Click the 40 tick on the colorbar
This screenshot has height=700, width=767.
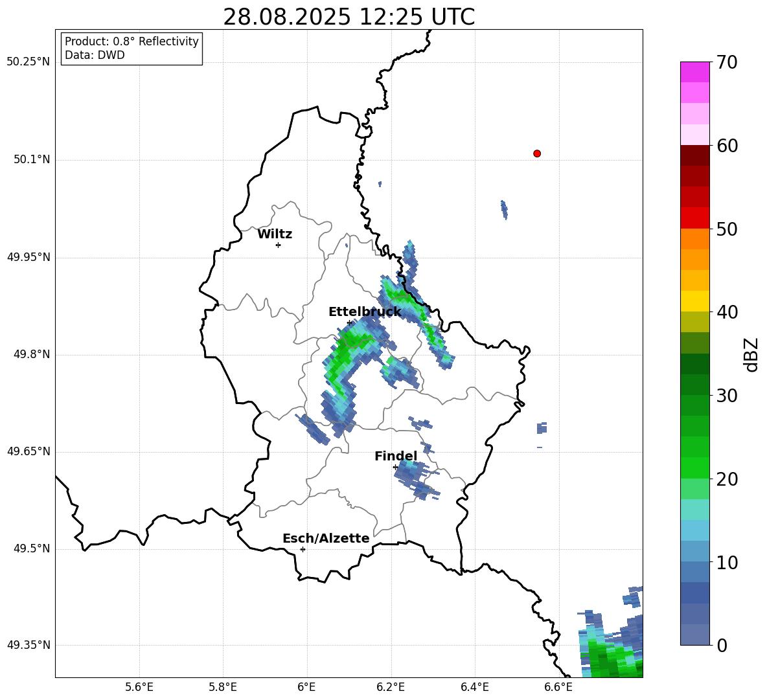coord(727,312)
